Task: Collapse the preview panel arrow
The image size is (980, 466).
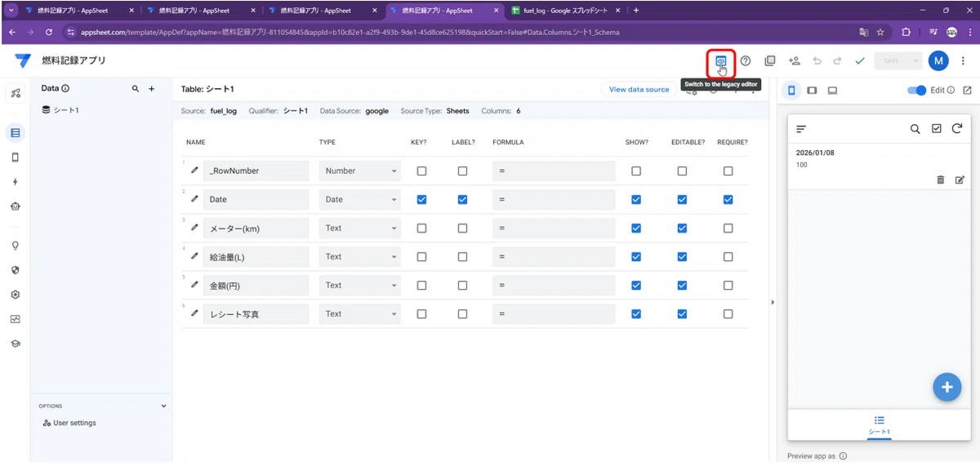Action: click(772, 303)
